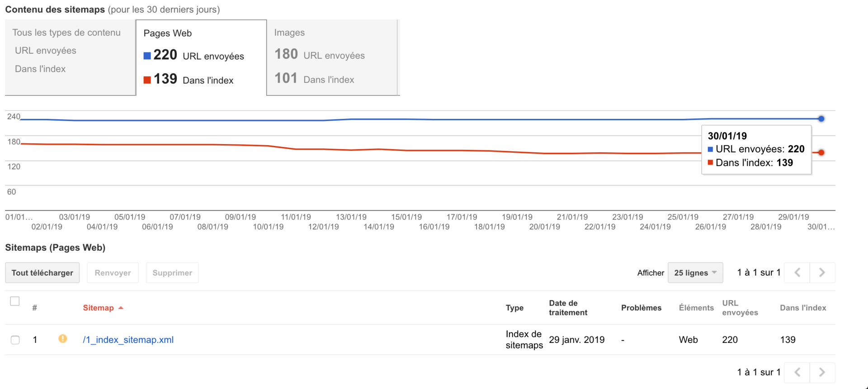Click the Renvoyer button
The image size is (868, 389).
(x=113, y=272)
